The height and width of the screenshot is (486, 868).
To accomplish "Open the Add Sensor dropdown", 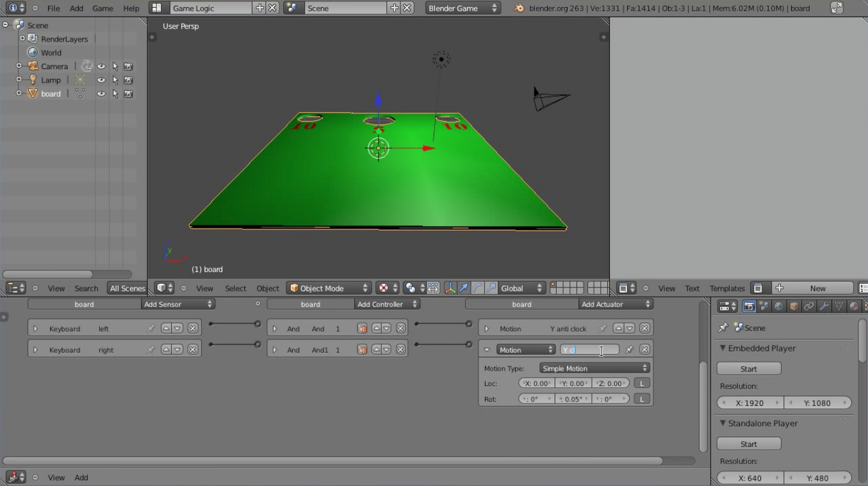I will pyautogui.click(x=177, y=304).
